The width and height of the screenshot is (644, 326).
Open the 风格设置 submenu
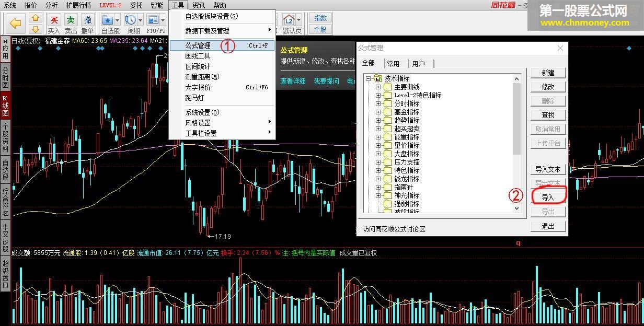coord(222,123)
